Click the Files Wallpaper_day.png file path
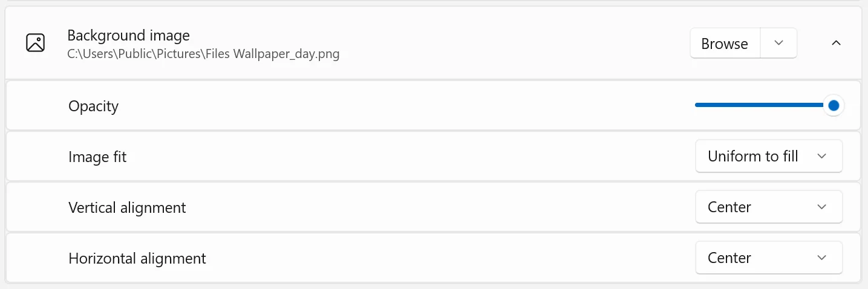The height and width of the screenshot is (289, 868). [203, 54]
